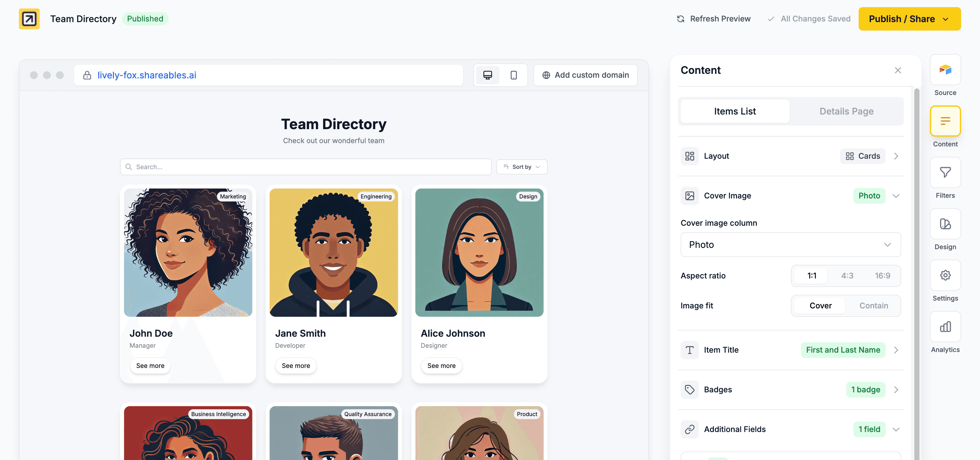Open the Cover image column dropdown
This screenshot has height=460, width=980.
[790, 245]
